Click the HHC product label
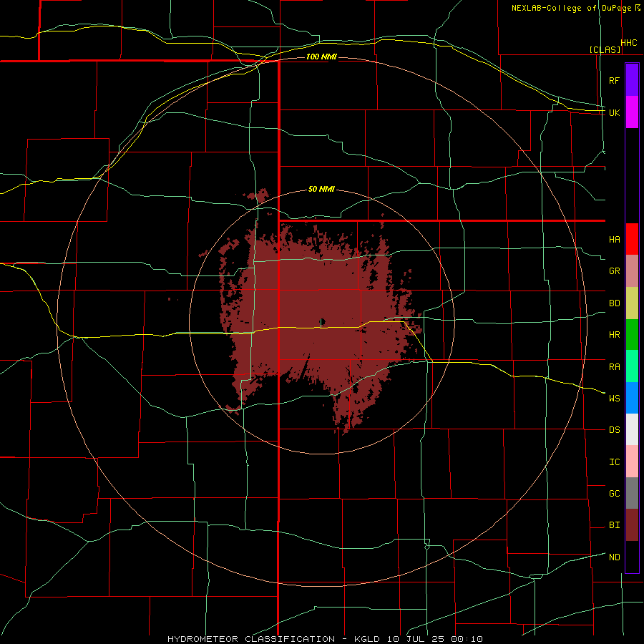The width and height of the screenshot is (644, 644). point(629,43)
